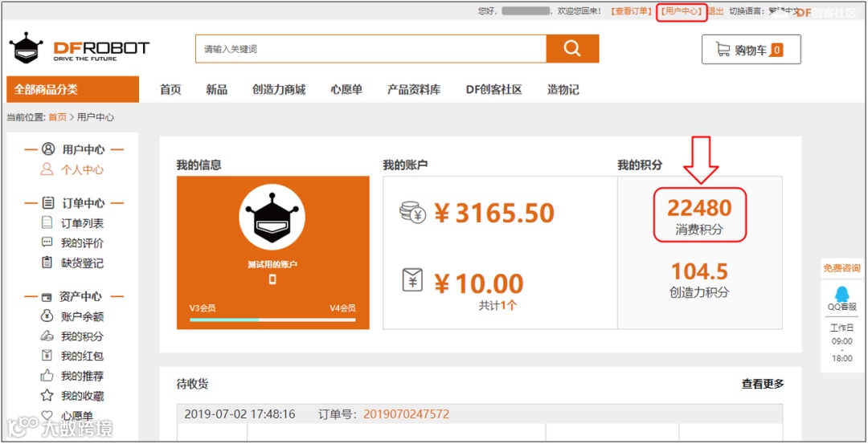Click the 我的推荐 thumbs-up icon
Viewport: 868px width, 444px height.
click(x=47, y=376)
